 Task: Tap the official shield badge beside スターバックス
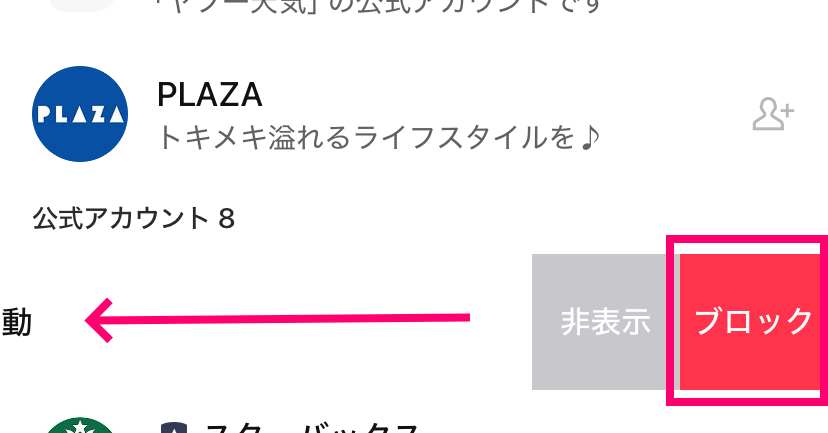pyautogui.click(x=174, y=429)
